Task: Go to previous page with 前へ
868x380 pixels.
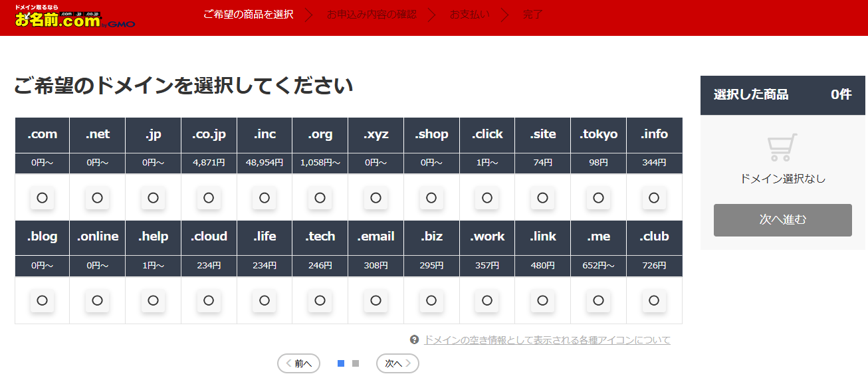Action: (x=298, y=363)
